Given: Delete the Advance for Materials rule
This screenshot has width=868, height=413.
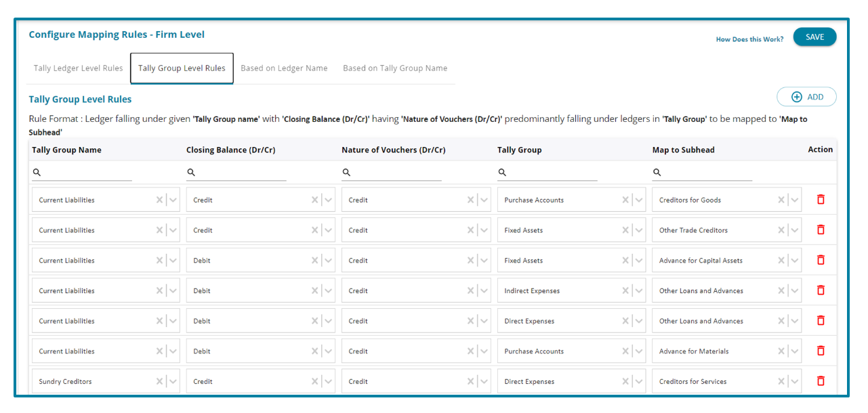Looking at the screenshot, I should click(x=821, y=351).
